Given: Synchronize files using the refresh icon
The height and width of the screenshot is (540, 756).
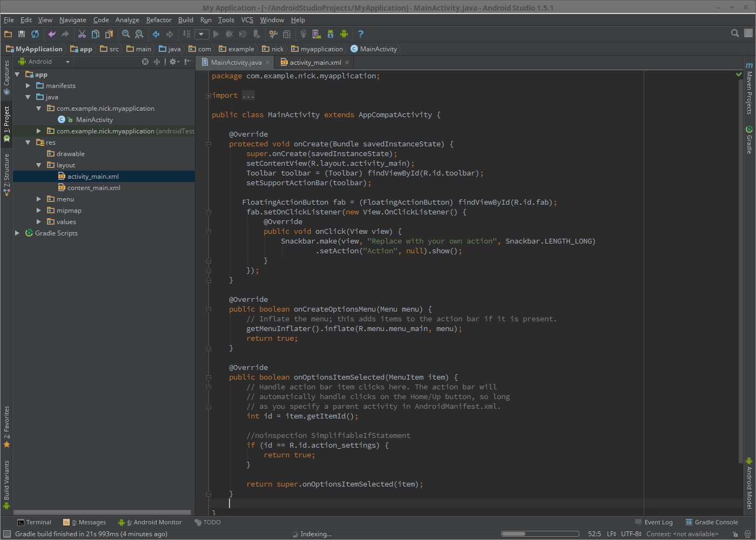Looking at the screenshot, I should (x=35, y=34).
